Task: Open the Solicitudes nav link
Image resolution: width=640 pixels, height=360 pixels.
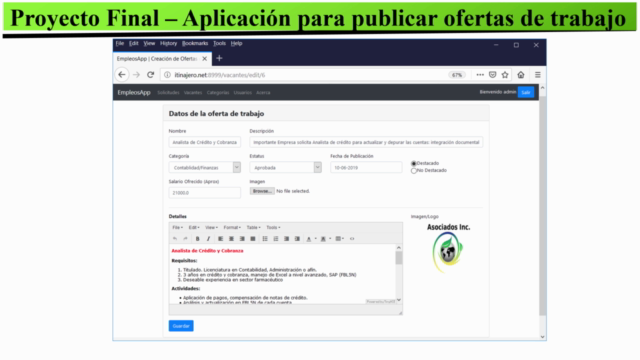Action: point(168,93)
